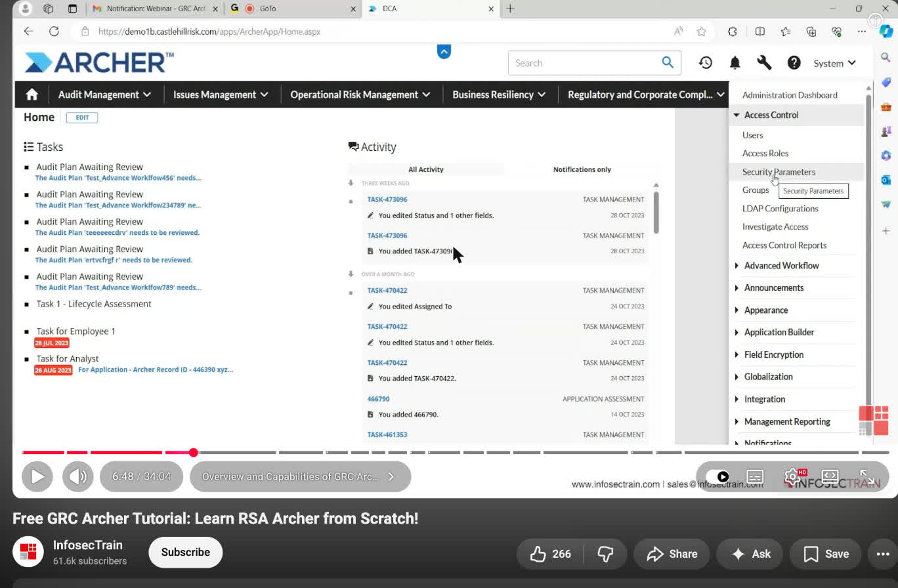The height and width of the screenshot is (588, 898).
Task: Open the Users admin menu item
Action: click(752, 135)
